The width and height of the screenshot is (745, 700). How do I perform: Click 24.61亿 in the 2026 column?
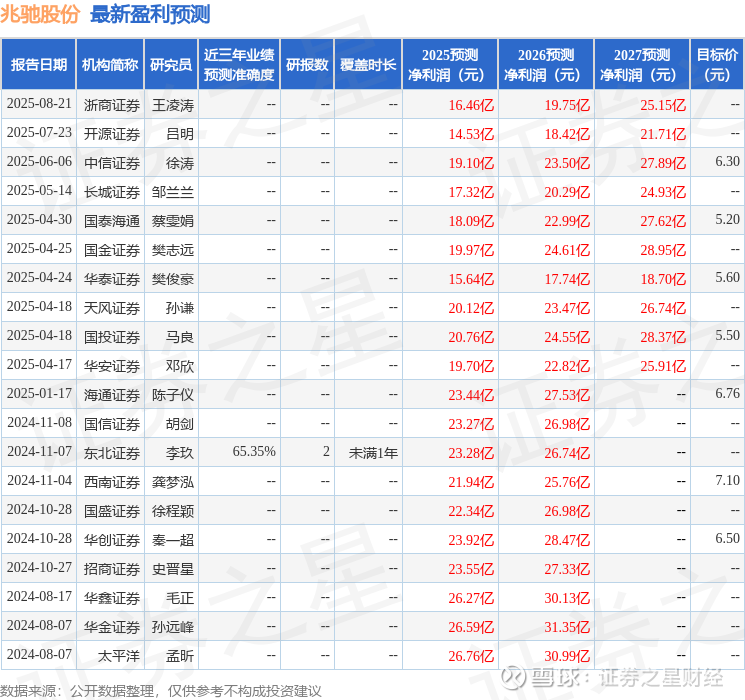567,250
